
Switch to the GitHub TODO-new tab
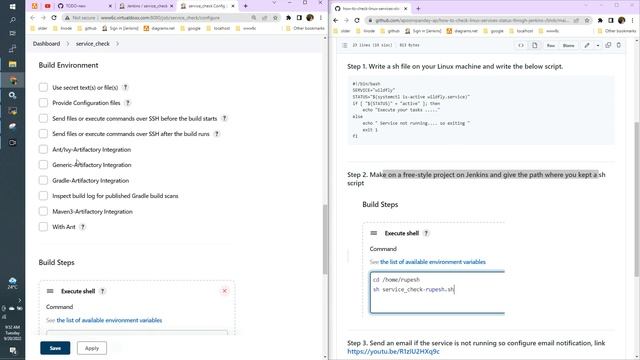[85, 6]
